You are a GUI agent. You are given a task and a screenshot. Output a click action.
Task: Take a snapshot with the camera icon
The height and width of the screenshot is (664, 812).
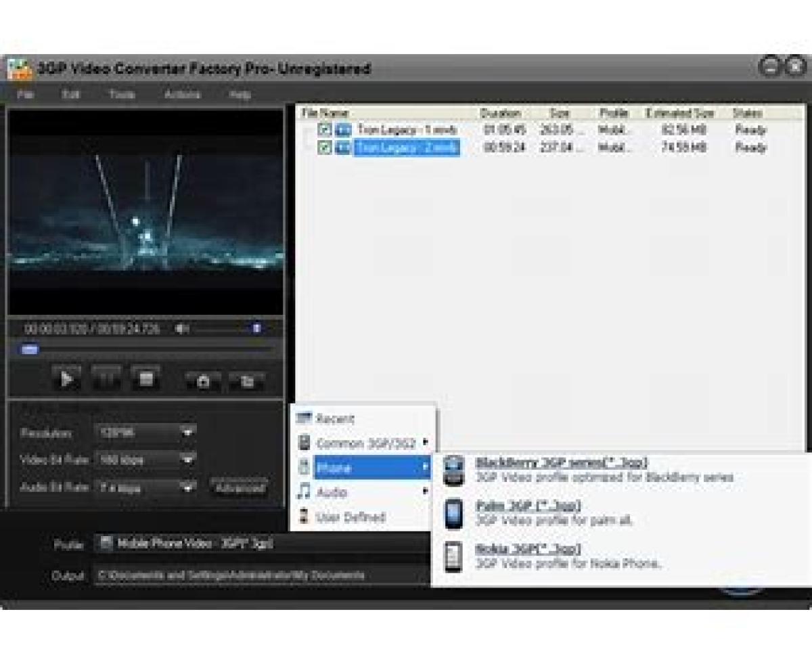point(203,380)
